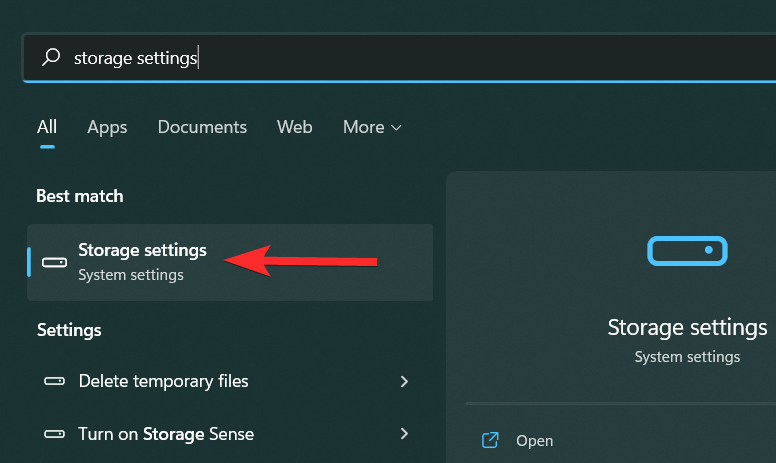Click the System settings subtitle in preview pane
Screen dimensions: 776x463
click(688, 356)
